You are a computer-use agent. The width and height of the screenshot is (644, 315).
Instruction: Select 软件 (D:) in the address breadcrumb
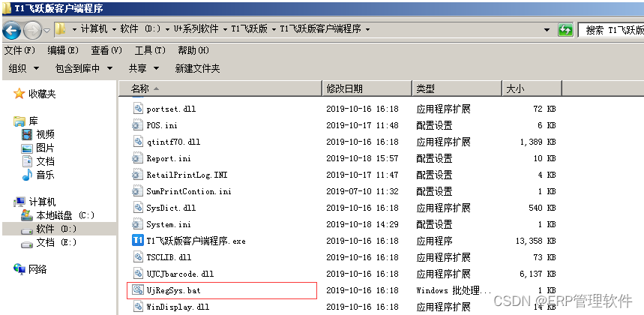click(140, 28)
